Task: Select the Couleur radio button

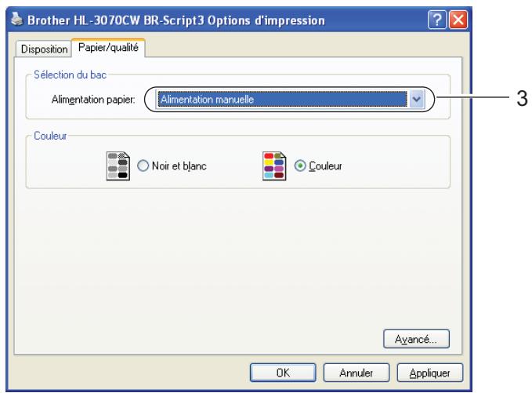Action: pyautogui.click(x=300, y=166)
